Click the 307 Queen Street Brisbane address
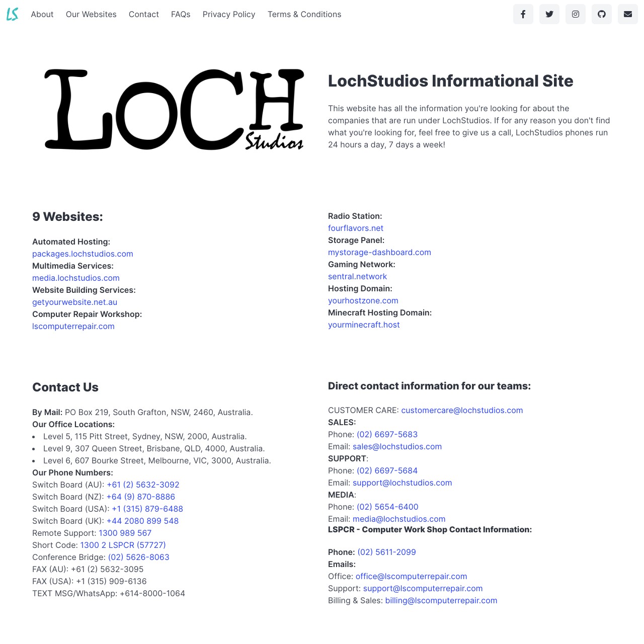Screen dimensions: 644x644 tap(154, 448)
